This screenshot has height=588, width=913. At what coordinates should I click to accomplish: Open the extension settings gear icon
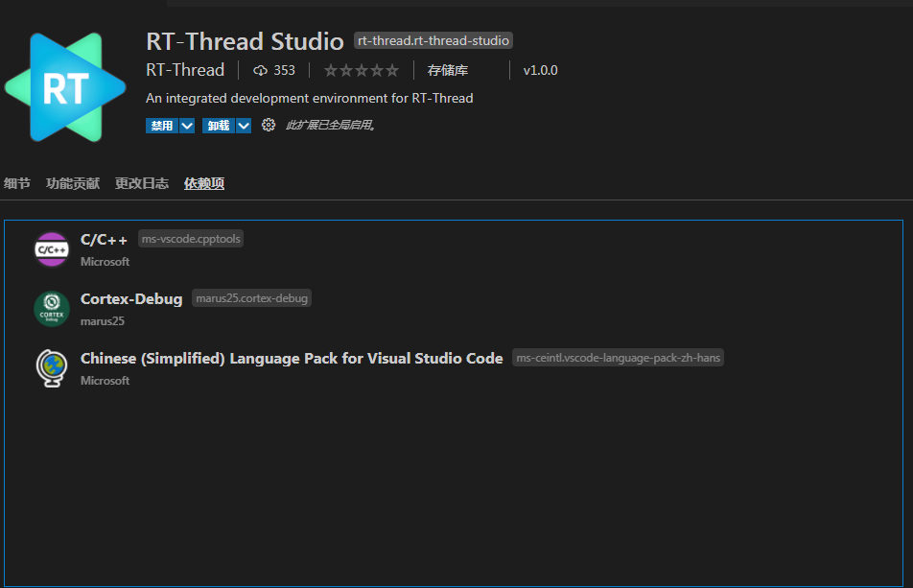[x=268, y=125]
